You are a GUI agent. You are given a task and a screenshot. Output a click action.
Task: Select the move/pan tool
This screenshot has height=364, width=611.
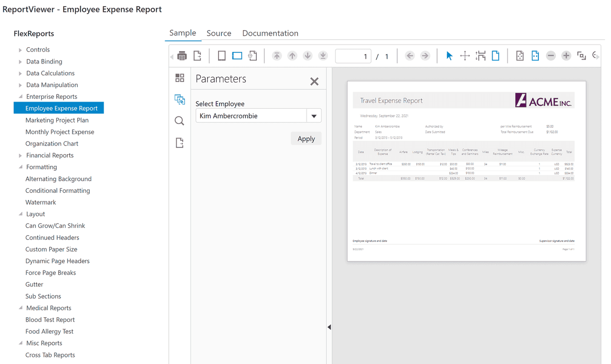pos(465,56)
